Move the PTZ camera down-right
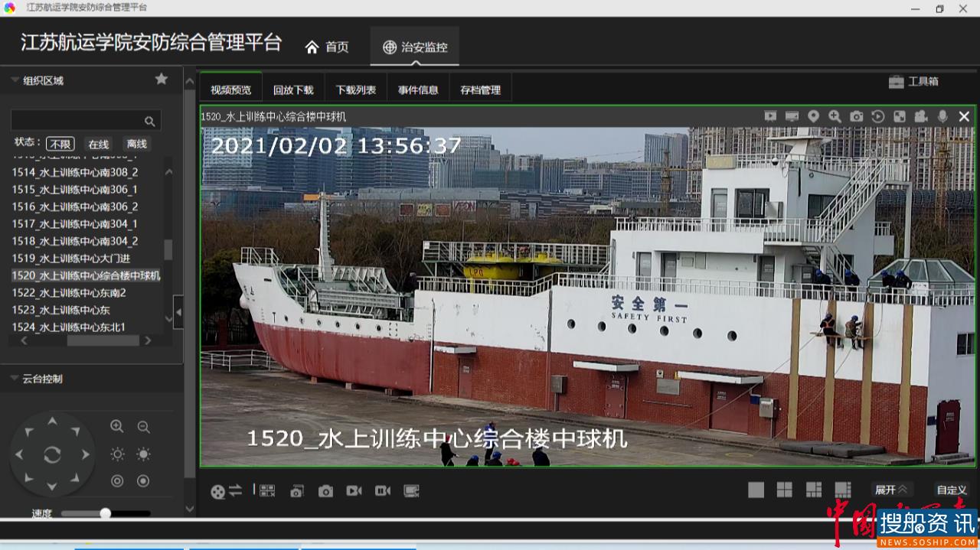Image resolution: width=980 pixels, height=550 pixels. [x=75, y=478]
